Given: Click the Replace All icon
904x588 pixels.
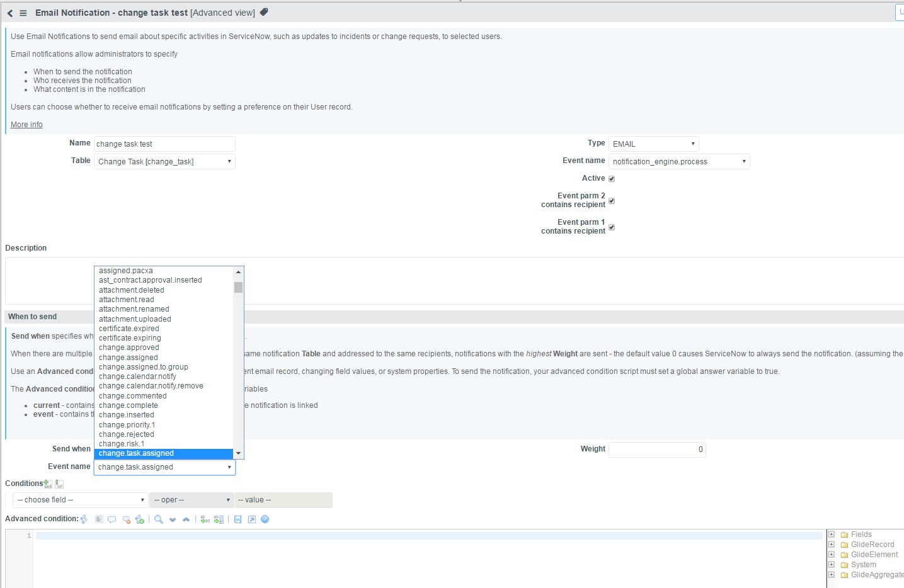Looking at the screenshot, I should coord(219,519).
